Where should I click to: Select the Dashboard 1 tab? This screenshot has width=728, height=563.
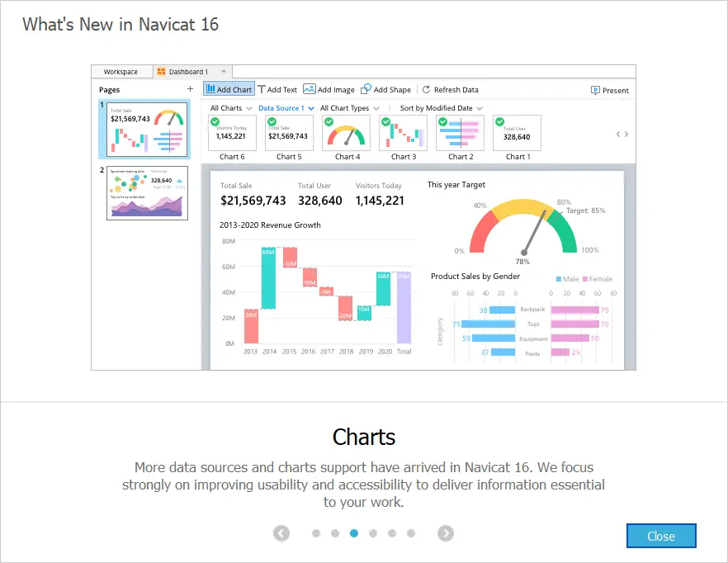click(188, 72)
